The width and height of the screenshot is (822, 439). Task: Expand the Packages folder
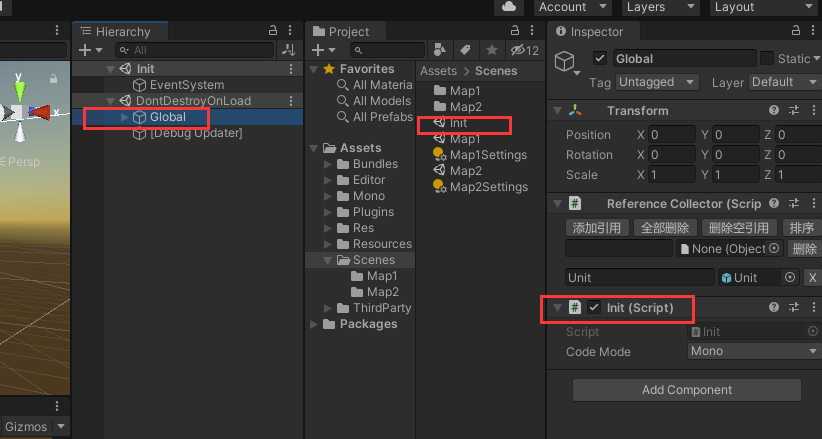(x=313, y=325)
